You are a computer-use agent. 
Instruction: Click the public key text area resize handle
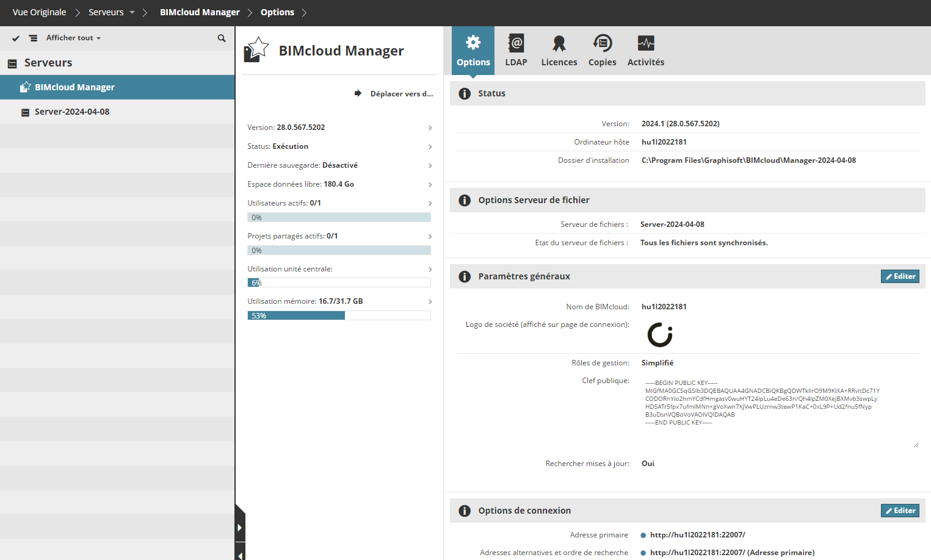916,445
